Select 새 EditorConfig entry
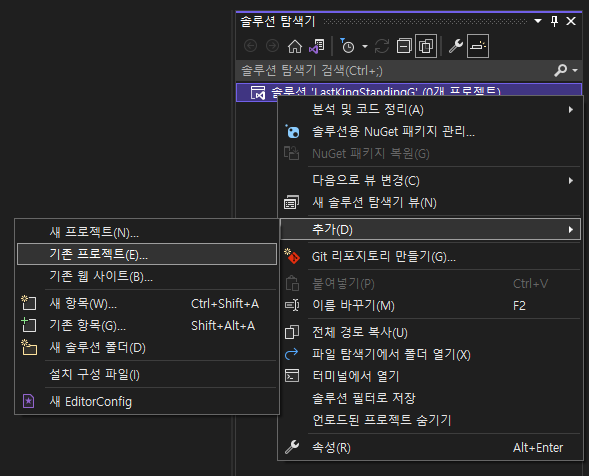This screenshot has width=589, height=476. [x=147, y=402]
